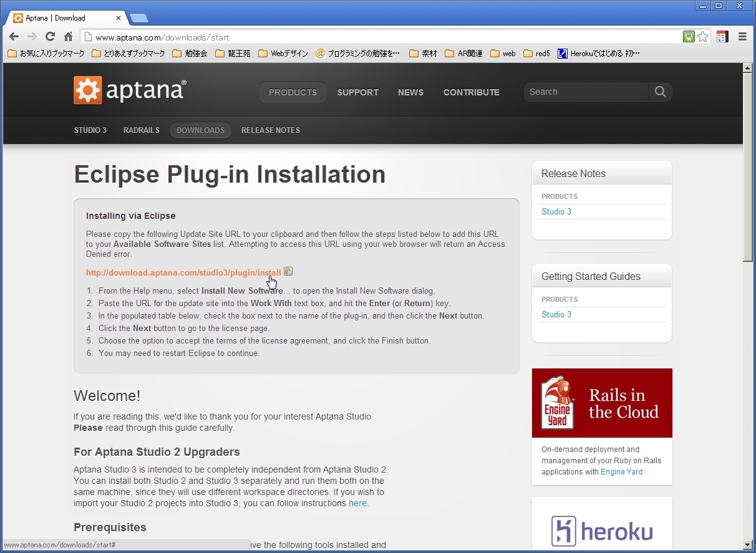
Task: Bookmark this page with the star icon
Action: [703, 37]
